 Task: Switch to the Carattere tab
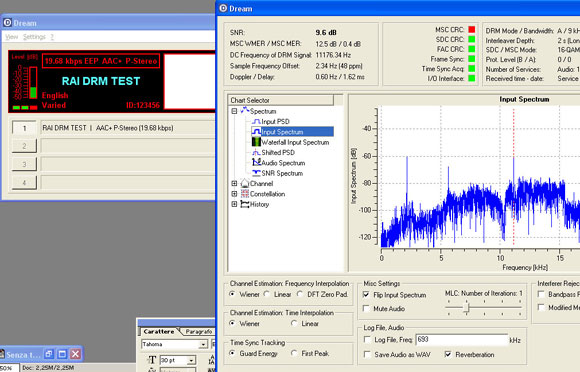pos(159,332)
